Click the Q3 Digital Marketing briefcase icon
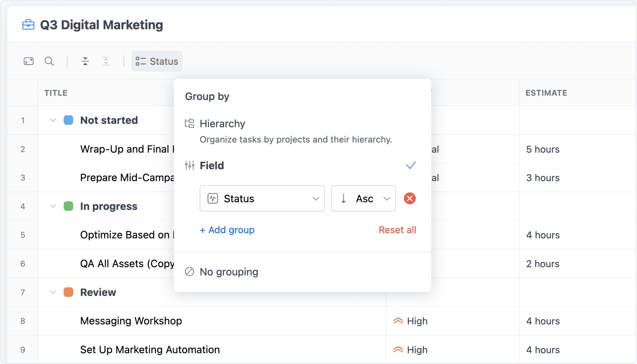The width and height of the screenshot is (637, 364). tap(28, 25)
